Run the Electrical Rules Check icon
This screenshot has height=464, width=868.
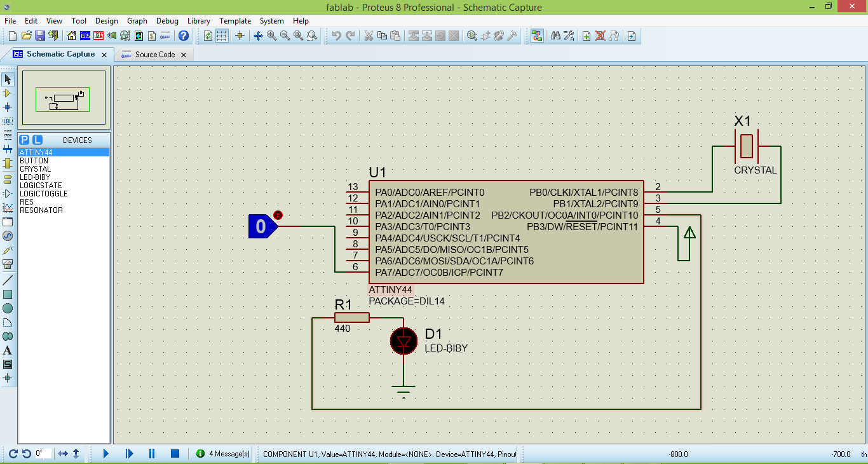(x=632, y=36)
